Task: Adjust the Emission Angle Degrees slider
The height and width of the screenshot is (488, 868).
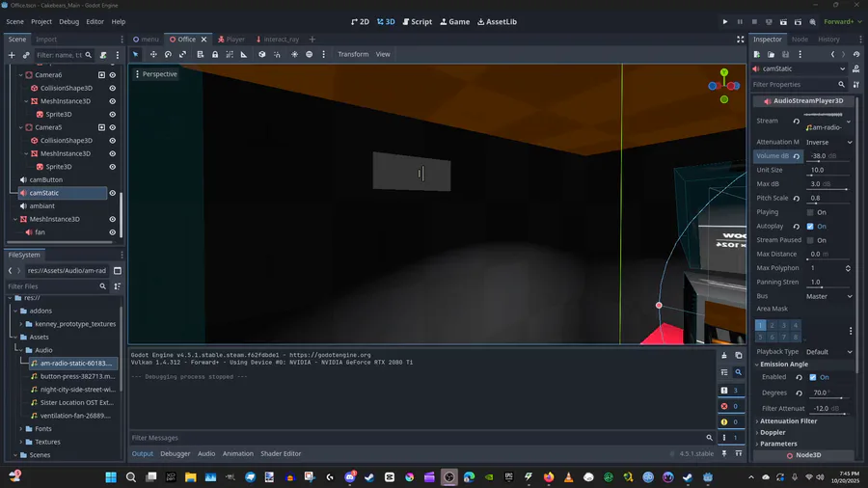Action: point(828,397)
